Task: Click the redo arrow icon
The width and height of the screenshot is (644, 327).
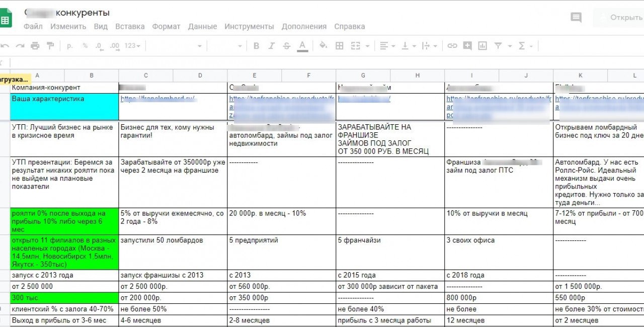Action: [20, 46]
